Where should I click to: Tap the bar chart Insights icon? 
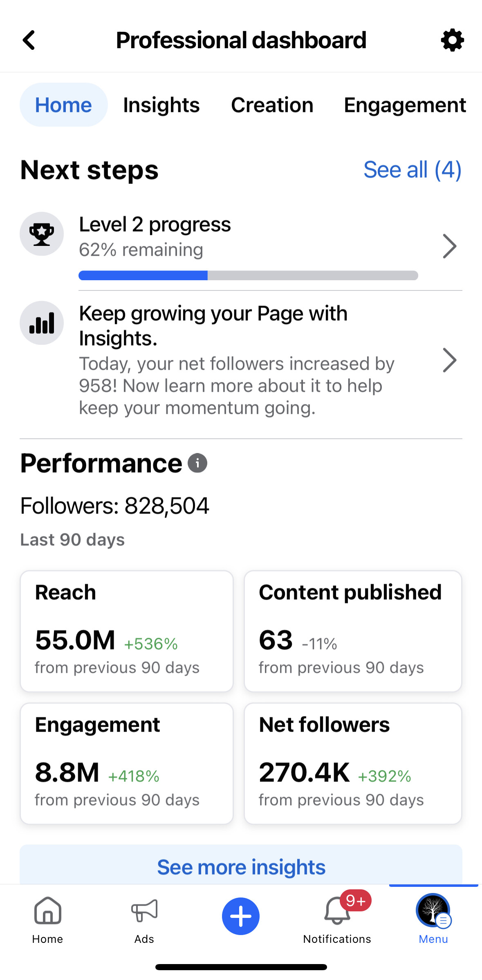[x=42, y=323]
